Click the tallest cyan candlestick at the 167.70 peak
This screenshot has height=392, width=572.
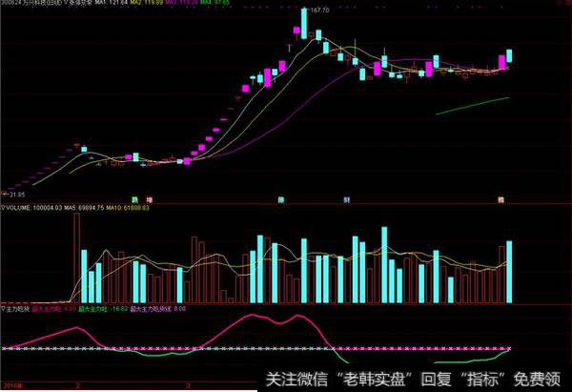[x=304, y=23]
